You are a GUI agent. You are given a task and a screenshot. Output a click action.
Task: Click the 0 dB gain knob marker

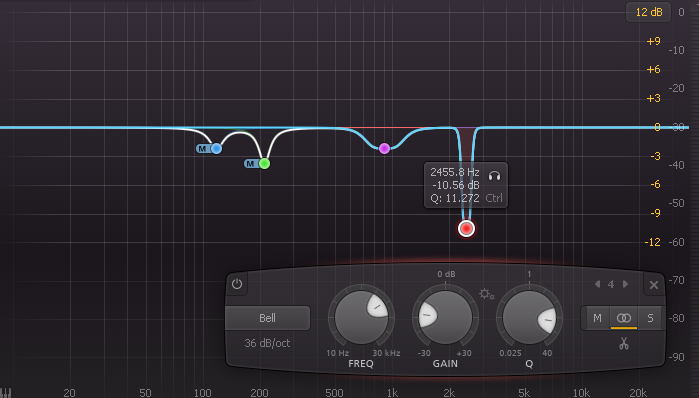coord(446,274)
